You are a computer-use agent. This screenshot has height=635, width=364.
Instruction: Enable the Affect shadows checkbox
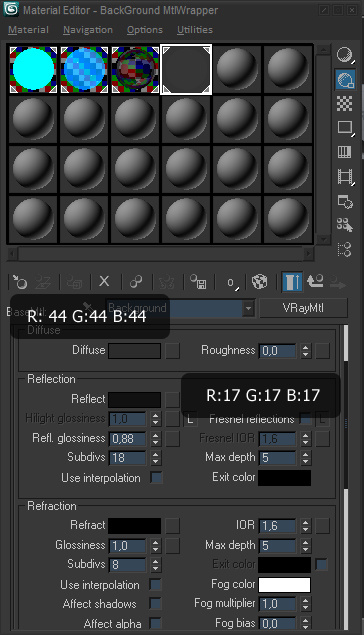pyautogui.click(x=155, y=604)
